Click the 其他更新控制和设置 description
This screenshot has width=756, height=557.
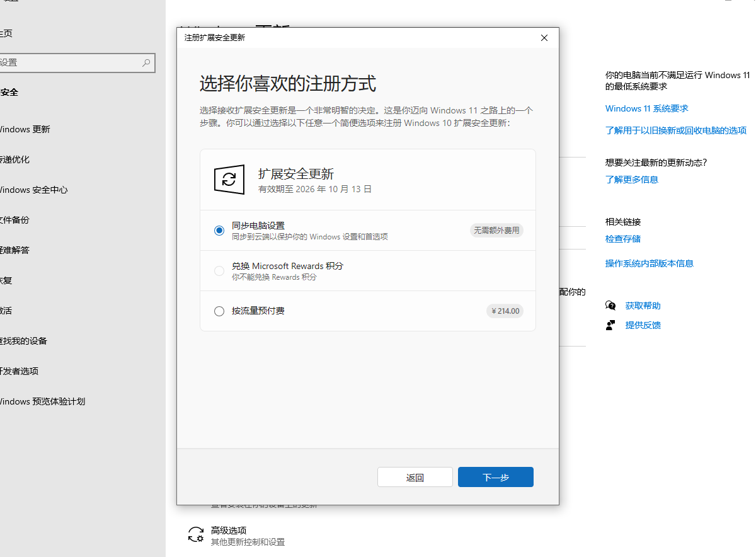point(248,542)
